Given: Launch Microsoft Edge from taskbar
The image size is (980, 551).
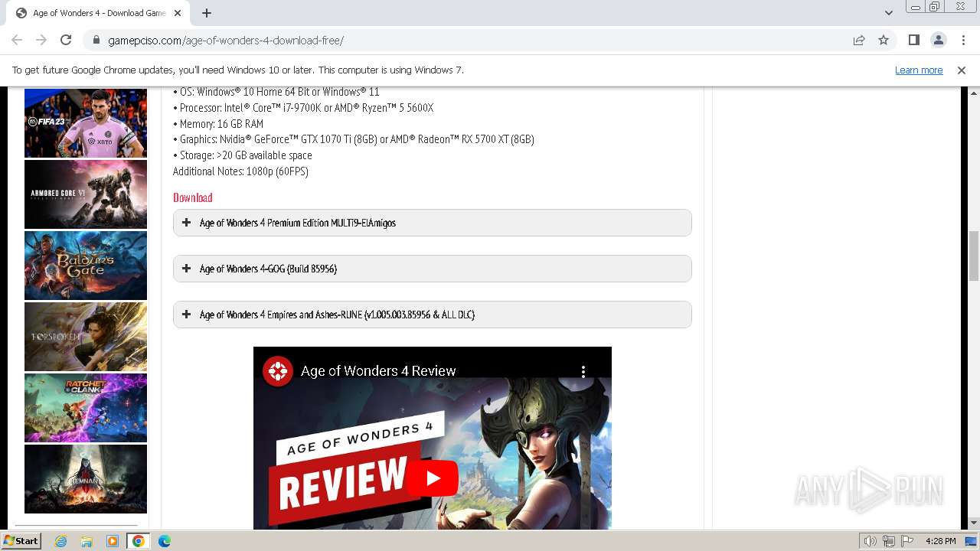Looking at the screenshot, I should [165, 541].
